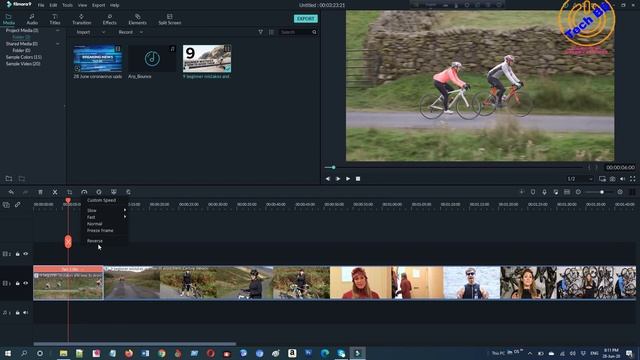
Task: Select Sample Video (20) in the tree
Action: coord(23,64)
